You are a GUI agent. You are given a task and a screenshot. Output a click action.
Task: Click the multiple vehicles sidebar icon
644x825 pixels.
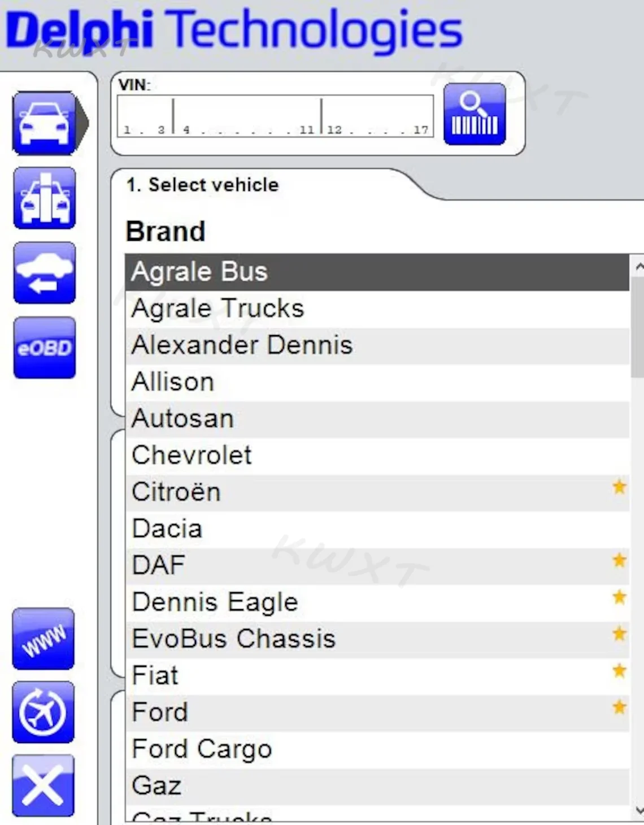coord(45,198)
